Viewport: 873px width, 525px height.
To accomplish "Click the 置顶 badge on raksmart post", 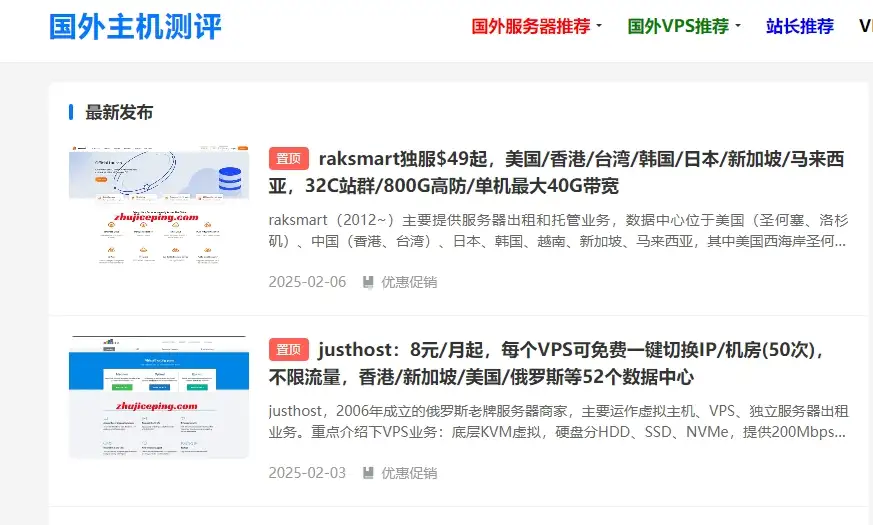I will pos(288,159).
